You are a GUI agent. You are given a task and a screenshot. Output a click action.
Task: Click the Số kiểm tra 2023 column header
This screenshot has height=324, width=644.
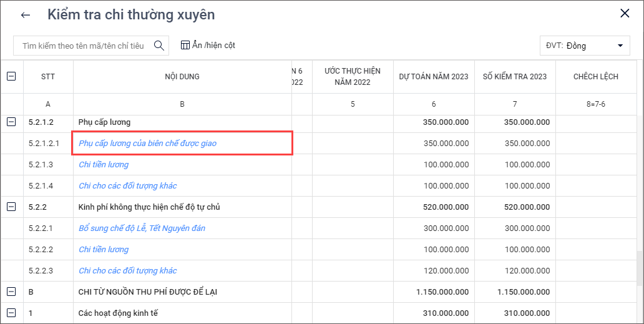pos(515,77)
